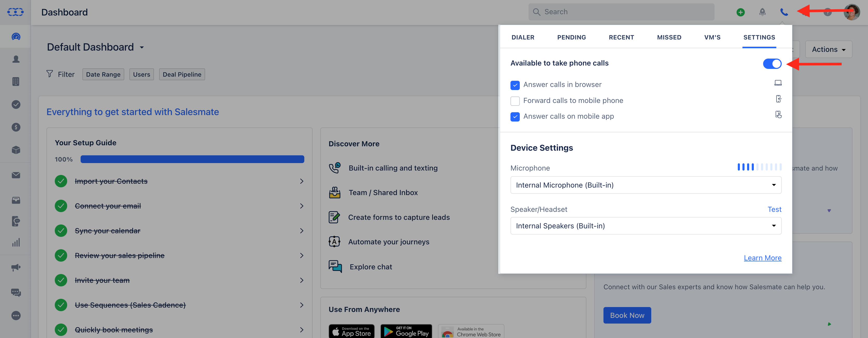Open Default Dashboard dropdown arrow

click(142, 47)
